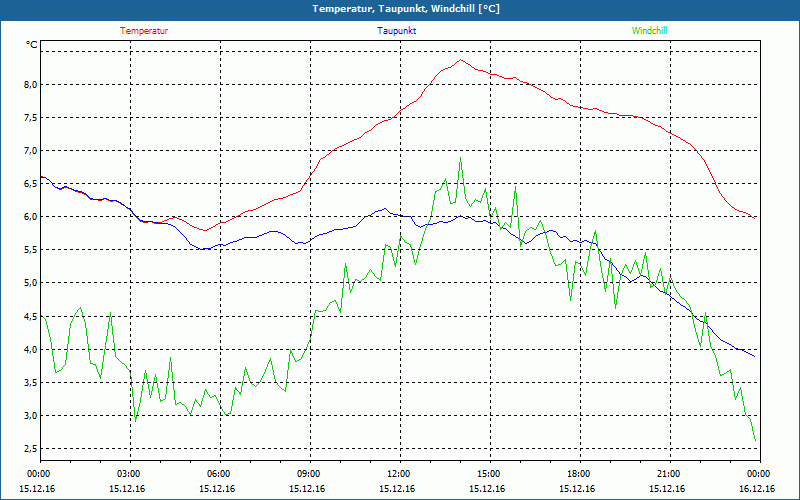The width and height of the screenshot is (800, 500).
Task: Click the 03:00 time axis label
Action: (x=128, y=474)
